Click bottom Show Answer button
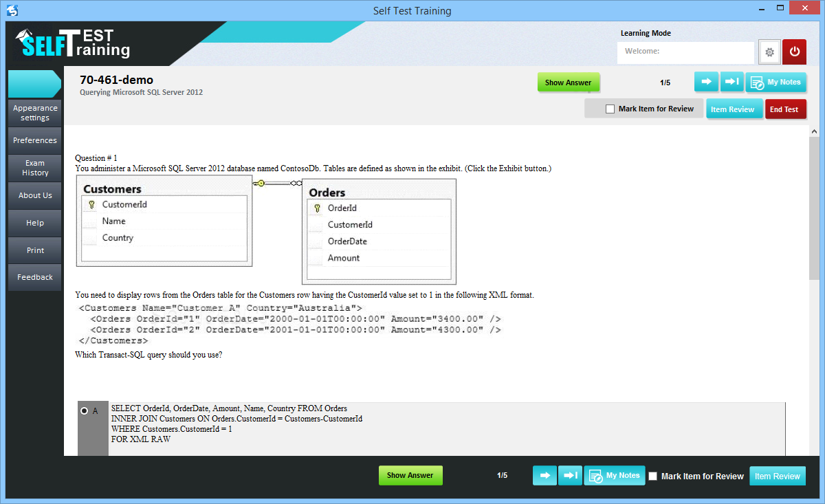Viewport: 825px width, 504px height. pos(410,475)
